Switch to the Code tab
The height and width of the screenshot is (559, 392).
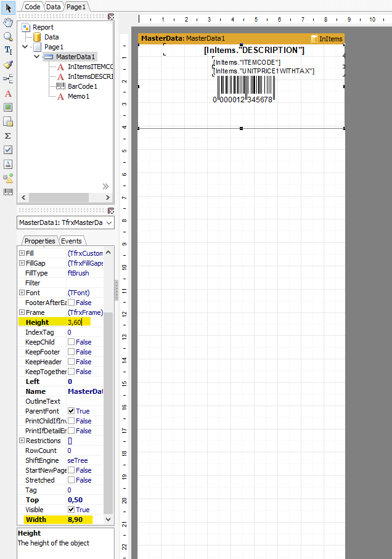pos(32,6)
